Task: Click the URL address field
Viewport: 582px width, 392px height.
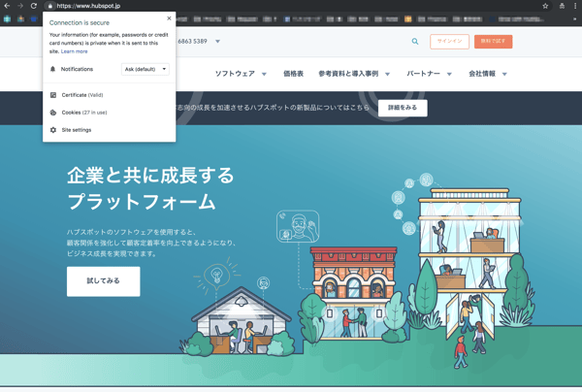Action: tap(291, 6)
